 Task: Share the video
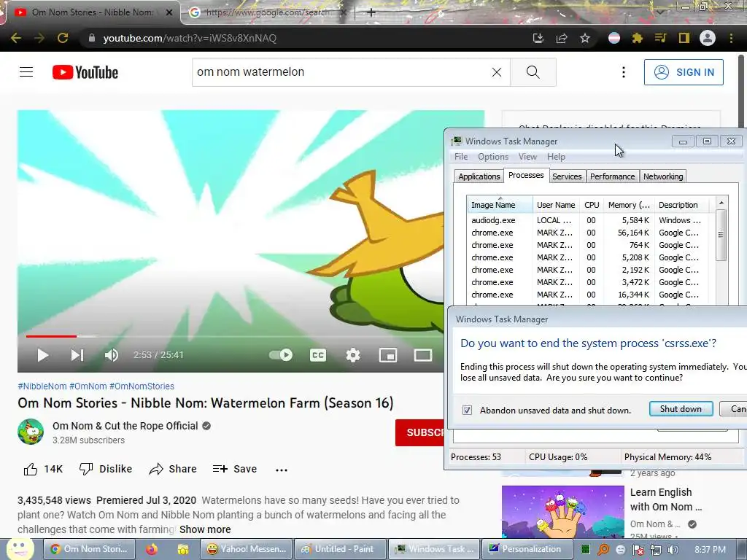(173, 469)
